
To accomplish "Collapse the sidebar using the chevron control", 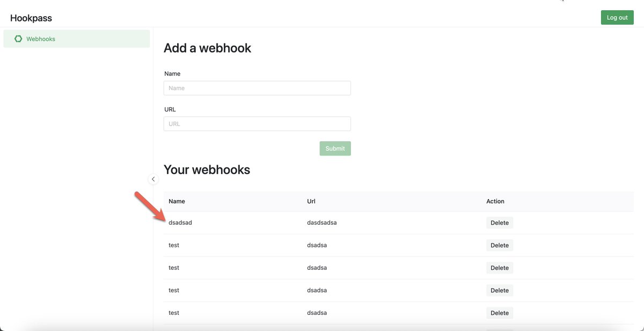I will 153,179.
